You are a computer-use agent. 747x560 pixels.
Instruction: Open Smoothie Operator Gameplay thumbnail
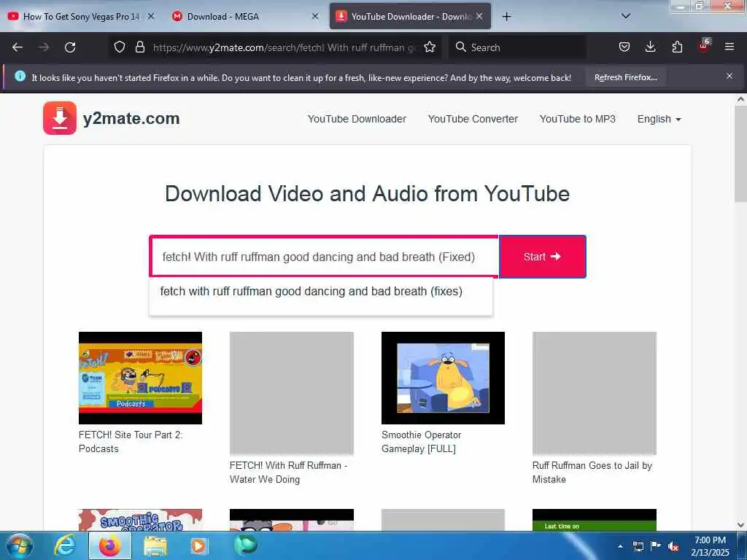(x=443, y=378)
